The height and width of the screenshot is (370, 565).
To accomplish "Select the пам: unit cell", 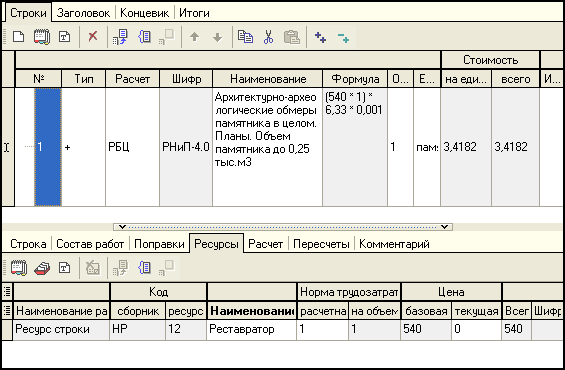I will click(427, 147).
